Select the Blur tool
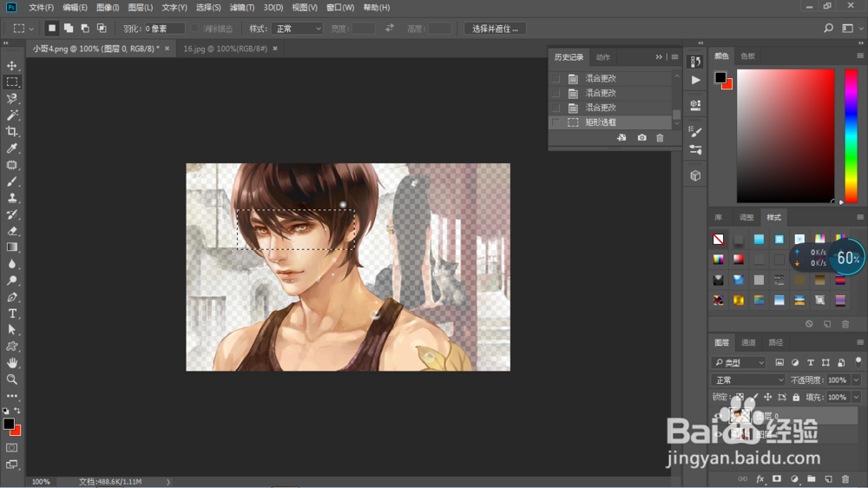This screenshot has height=488, width=868. 11,264
